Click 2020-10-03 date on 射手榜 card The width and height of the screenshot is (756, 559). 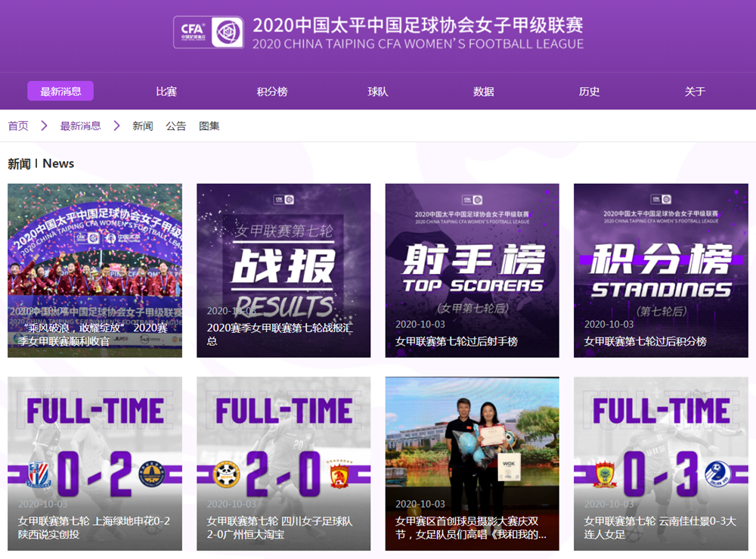pyautogui.click(x=420, y=324)
